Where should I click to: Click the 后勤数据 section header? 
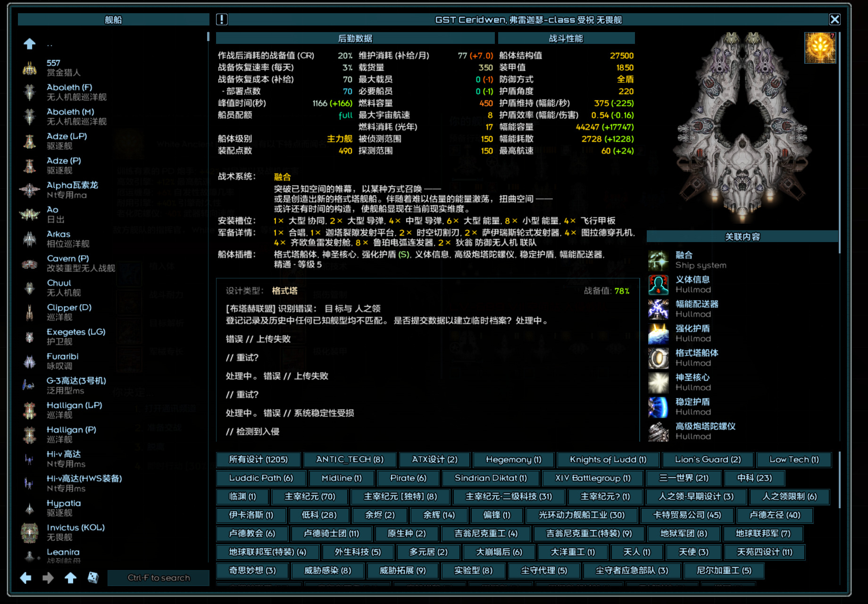click(x=355, y=38)
